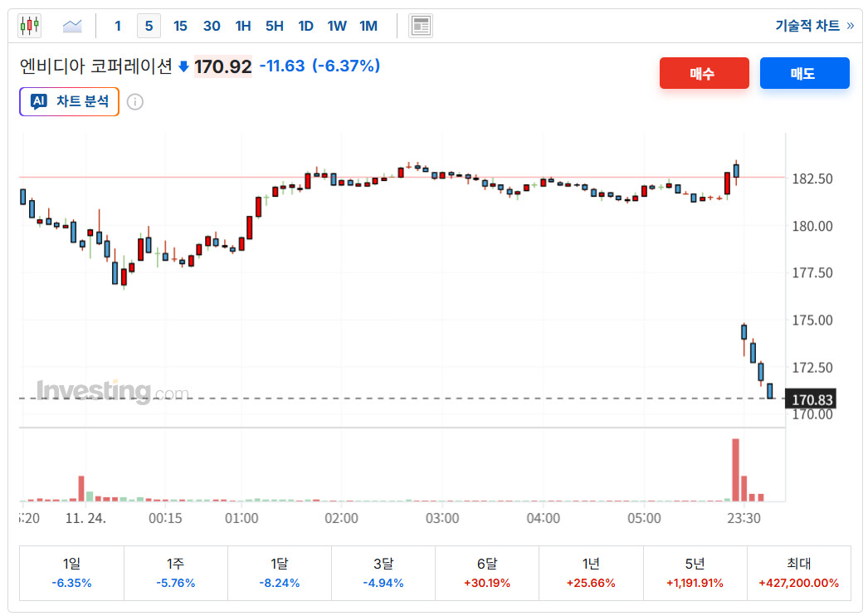868x616 pixels.
Task: Select the 1주 performance tab
Action: click(175, 573)
